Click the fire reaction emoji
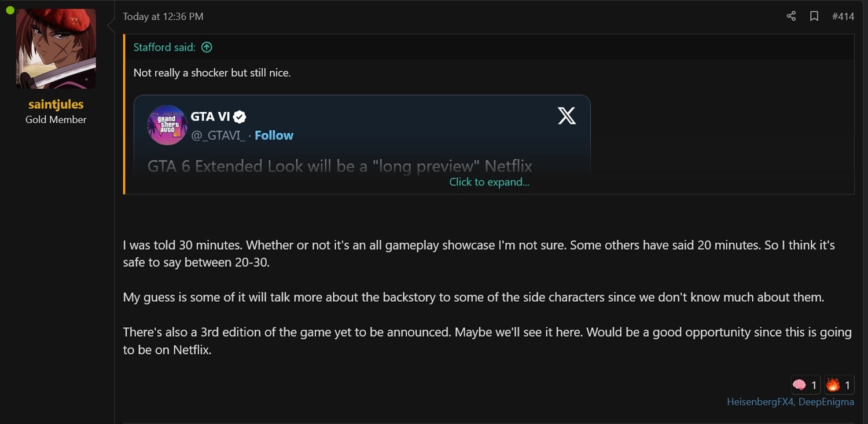The image size is (868, 424). pos(833,385)
